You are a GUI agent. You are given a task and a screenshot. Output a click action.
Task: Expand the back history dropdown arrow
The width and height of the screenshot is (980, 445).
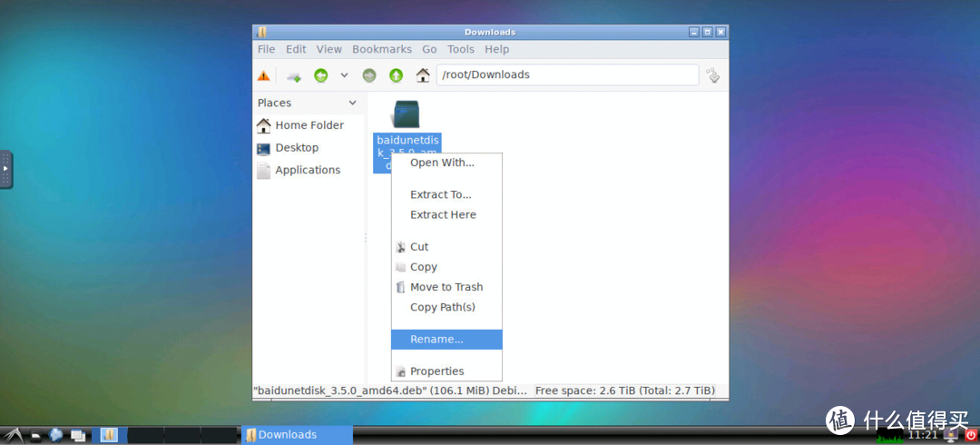click(344, 75)
